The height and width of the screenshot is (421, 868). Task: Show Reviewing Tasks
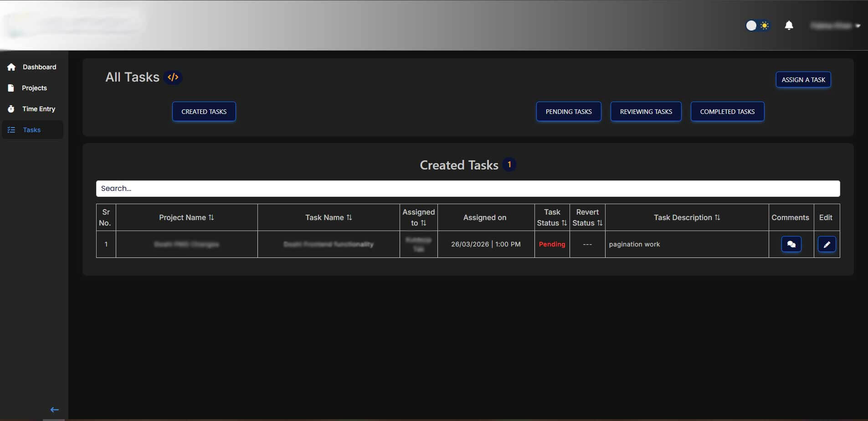tap(646, 112)
